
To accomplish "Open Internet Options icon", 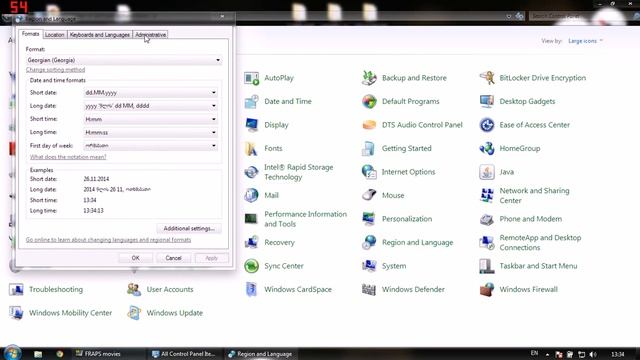I will [x=369, y=172].
